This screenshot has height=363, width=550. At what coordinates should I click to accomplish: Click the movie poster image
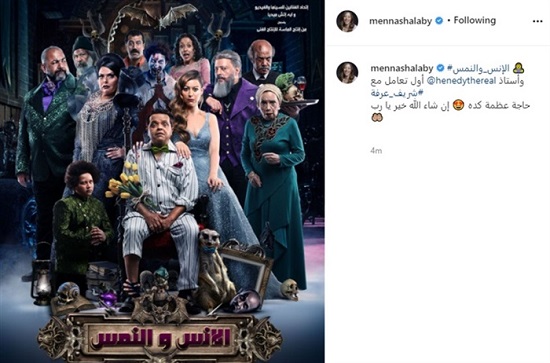point(162,181)
